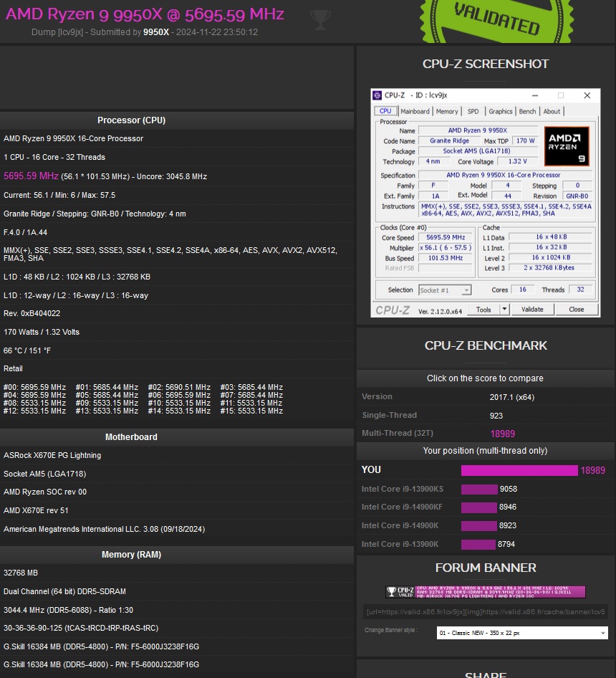This screenshot has height=678, width=616.
Task: Open the Intel Core i9-13900K comparison entry
Action: 400,544
